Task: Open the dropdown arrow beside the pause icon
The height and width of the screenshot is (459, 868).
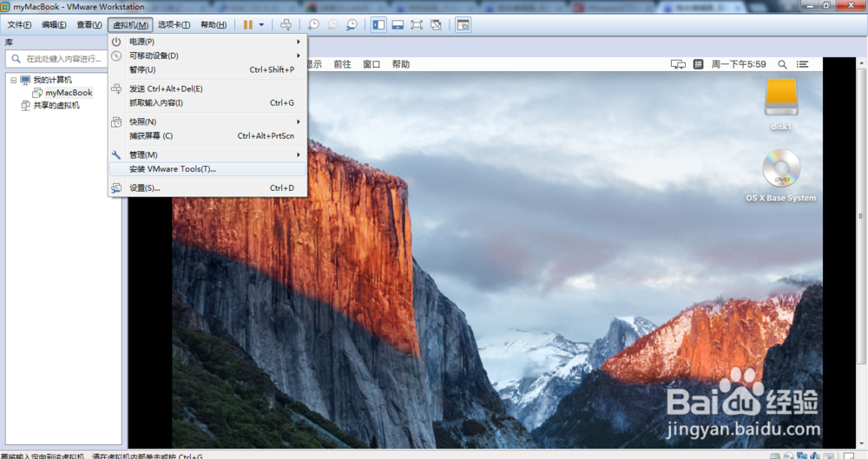Action: click(261, 25)
